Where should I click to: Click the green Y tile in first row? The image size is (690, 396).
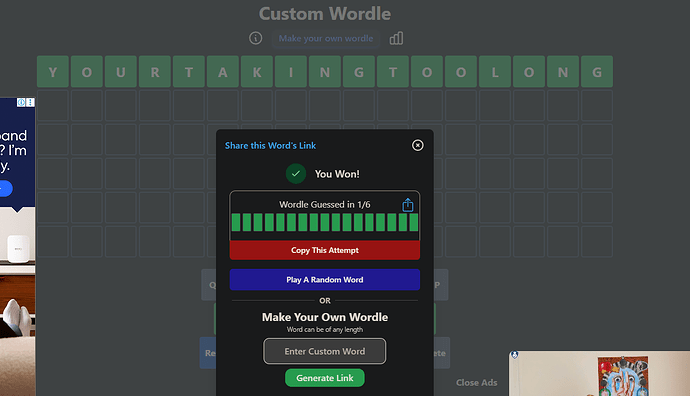coord(53,72)
